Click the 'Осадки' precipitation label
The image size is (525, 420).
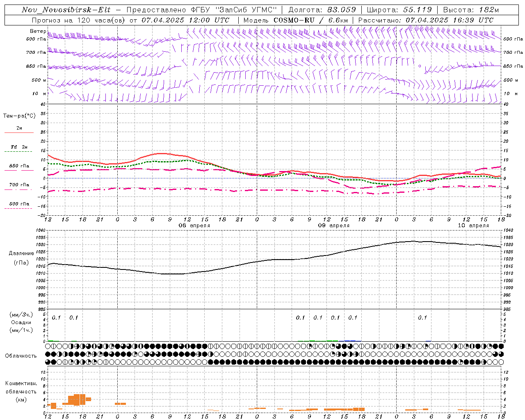pos(21,322)
